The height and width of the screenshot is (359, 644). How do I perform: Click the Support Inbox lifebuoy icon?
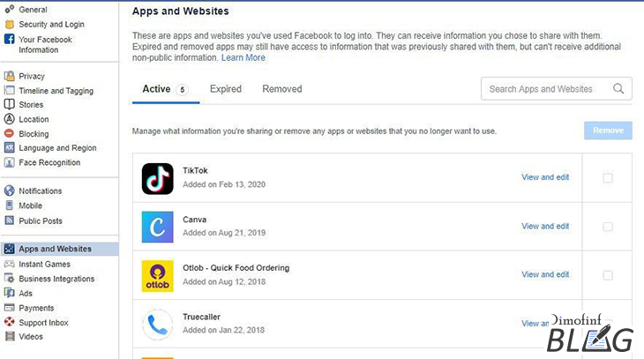click(x=9, y=322)
